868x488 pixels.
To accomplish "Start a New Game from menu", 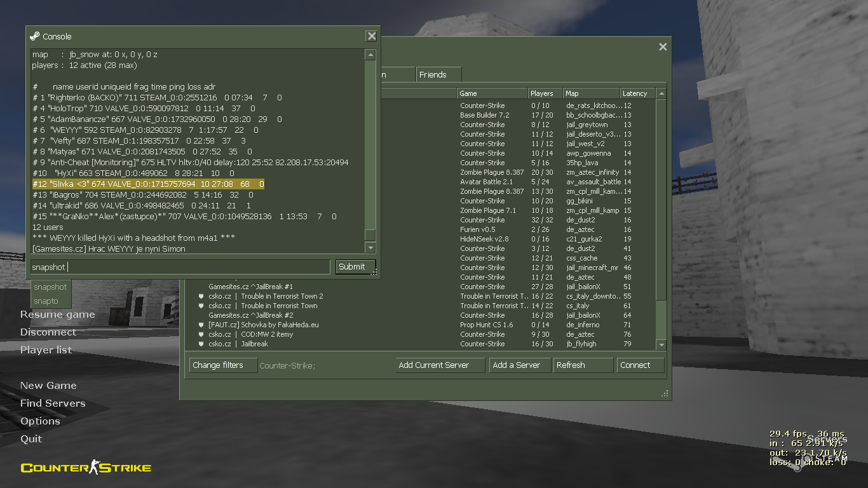I will (x=48, y=386).
